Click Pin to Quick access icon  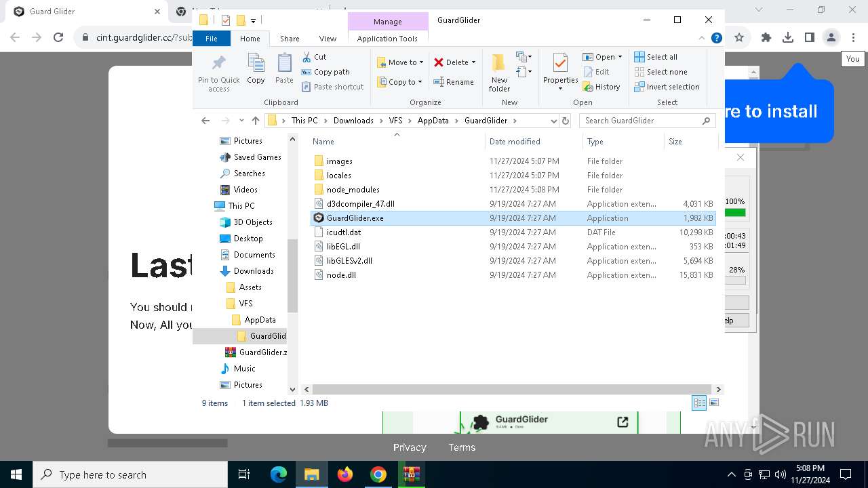pyautogui.click(x=218, y=73)
